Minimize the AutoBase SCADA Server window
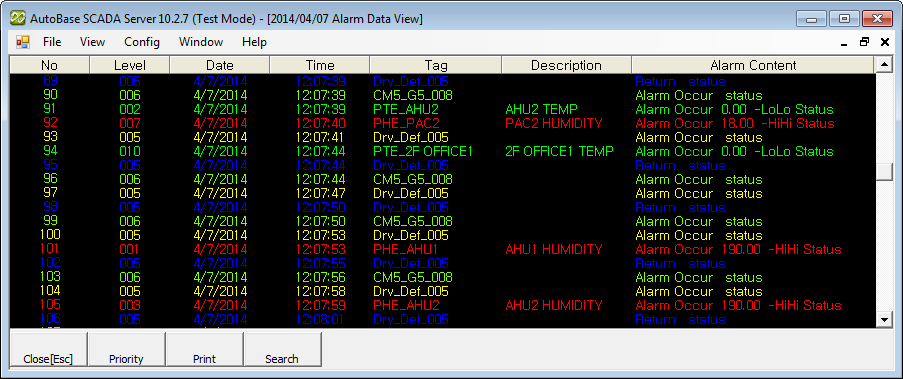The height and width of the screenshot is (379, 903). point(812,19)
